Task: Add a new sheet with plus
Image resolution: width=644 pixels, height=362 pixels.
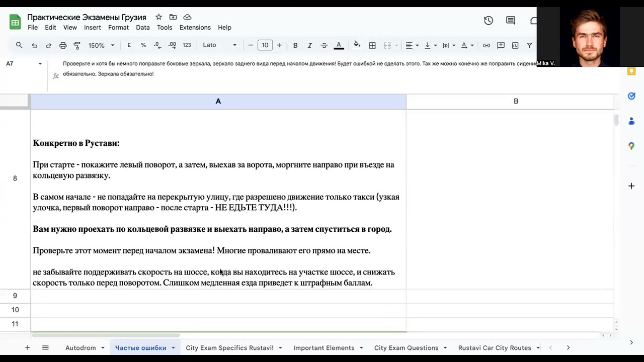Action: pos(27,348)
